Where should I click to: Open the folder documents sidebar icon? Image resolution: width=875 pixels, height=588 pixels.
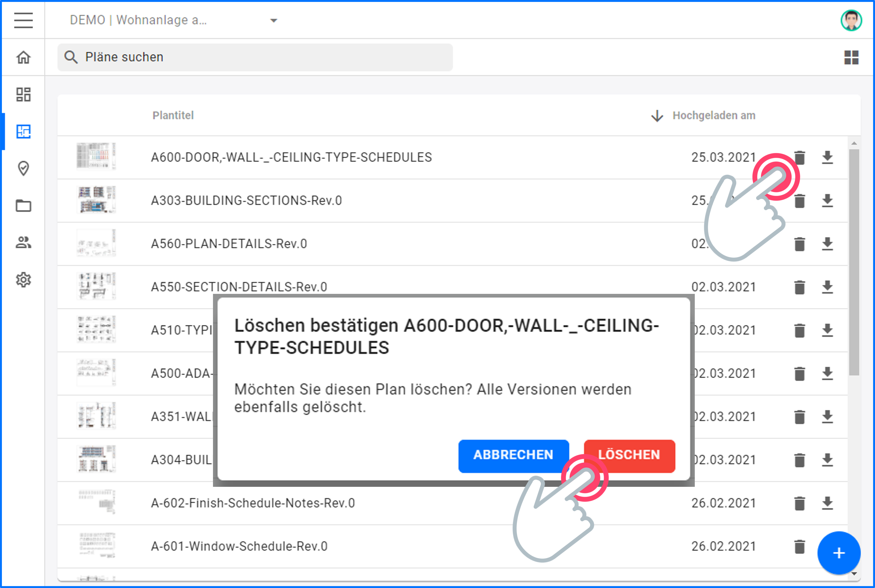click(23, 206)
